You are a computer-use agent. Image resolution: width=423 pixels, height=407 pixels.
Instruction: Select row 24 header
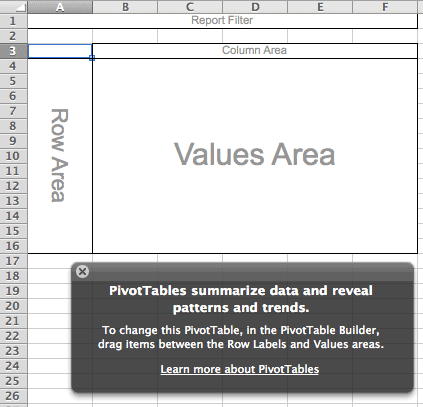14,366
